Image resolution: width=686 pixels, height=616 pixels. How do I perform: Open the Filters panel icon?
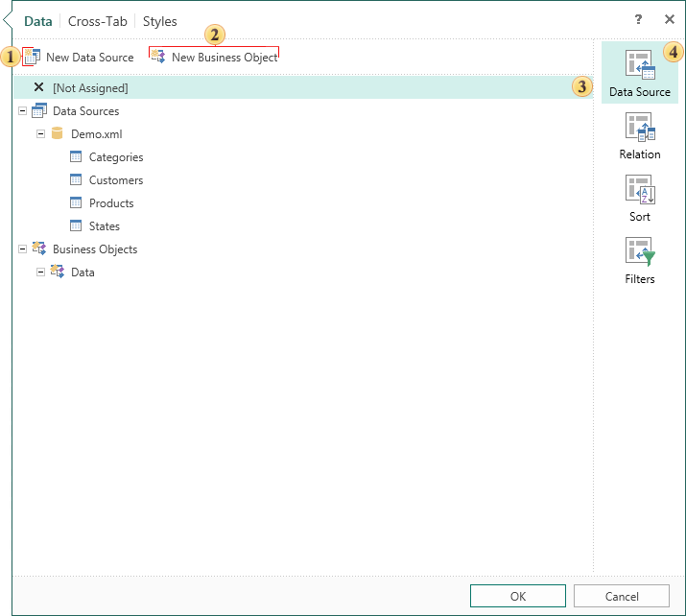click(639, 252)
